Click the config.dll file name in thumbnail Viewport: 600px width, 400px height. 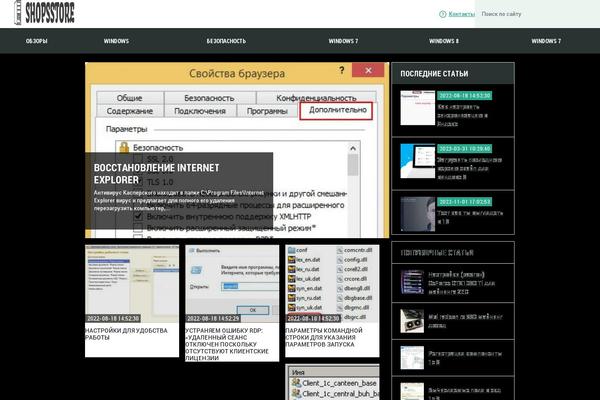pos(355,260)
